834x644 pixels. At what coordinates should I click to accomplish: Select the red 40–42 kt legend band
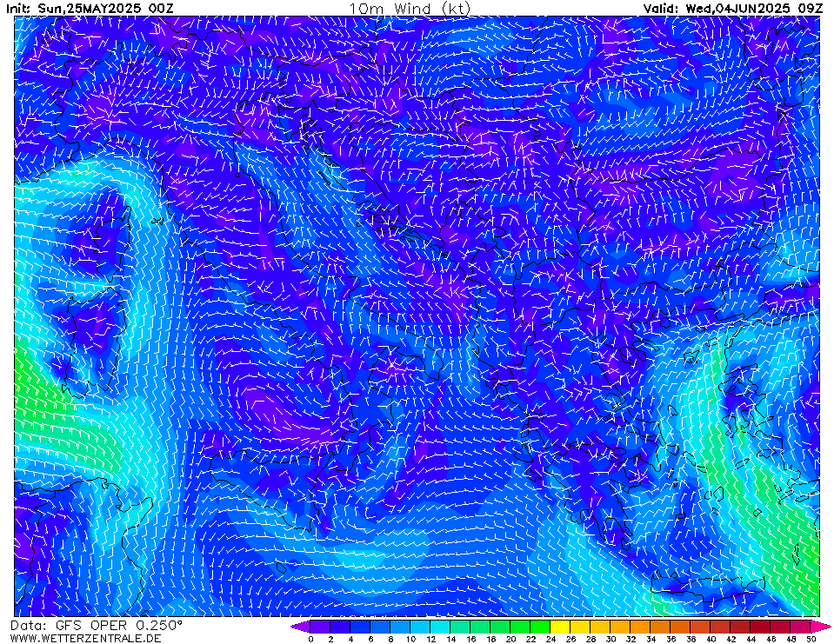point(720,627)
